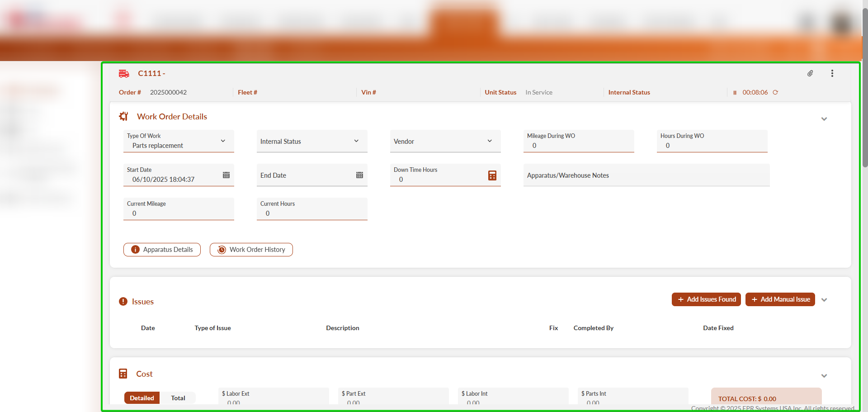Collapse the Issues section
The width and height of the screenshot is (868, 412).
pos(824,300)
